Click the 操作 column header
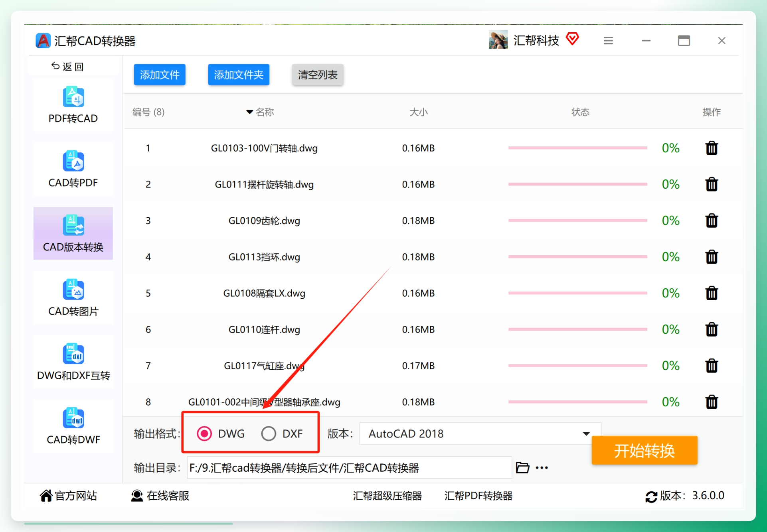The height and width of the screenshot is (532, 767). coord(712,112)
